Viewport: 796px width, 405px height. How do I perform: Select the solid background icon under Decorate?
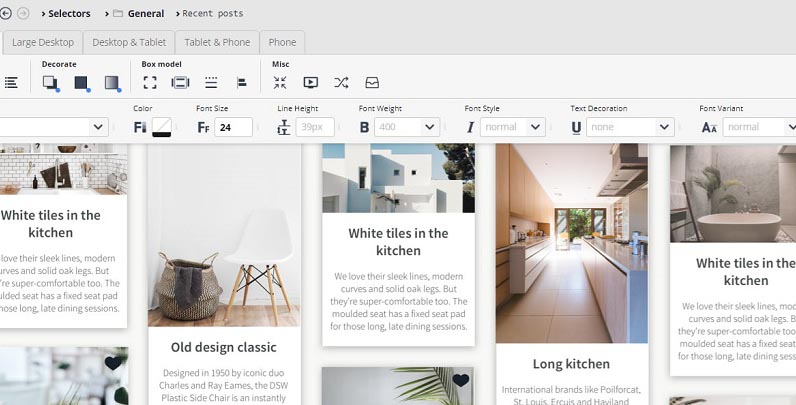tap(81, 83)
